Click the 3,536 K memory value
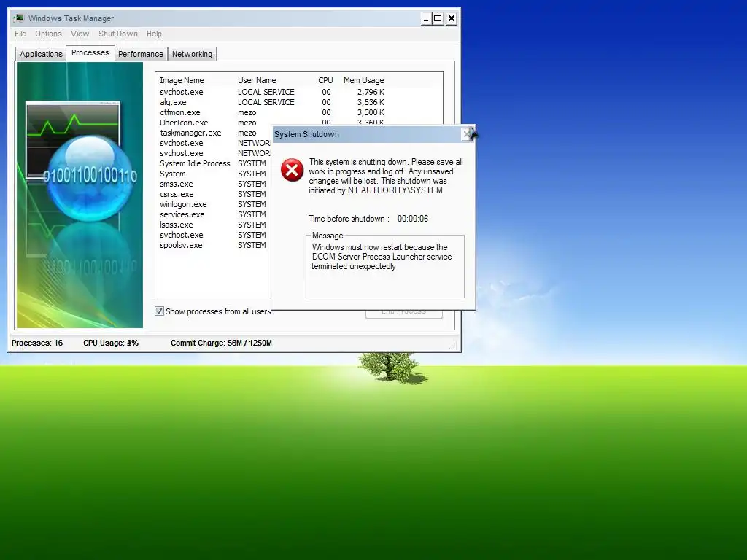Viewport: 747px width, 560px height. point(371,102)
